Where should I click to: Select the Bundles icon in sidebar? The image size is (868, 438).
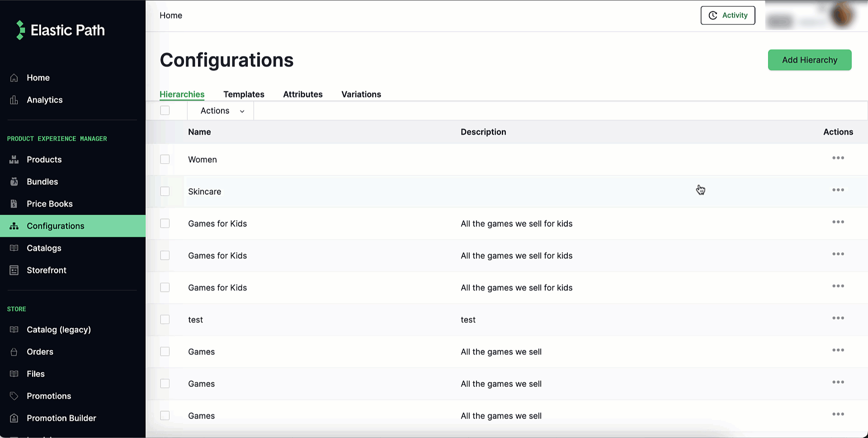point(14,181)
